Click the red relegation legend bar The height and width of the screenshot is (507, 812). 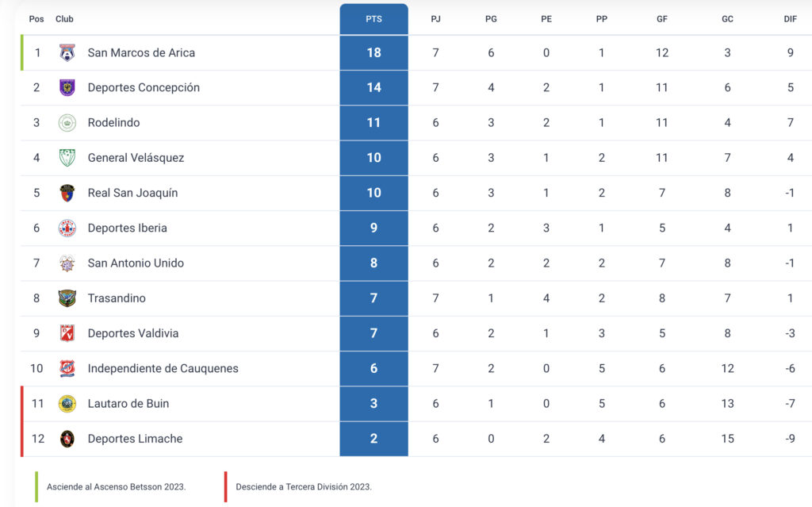(225, 486)
